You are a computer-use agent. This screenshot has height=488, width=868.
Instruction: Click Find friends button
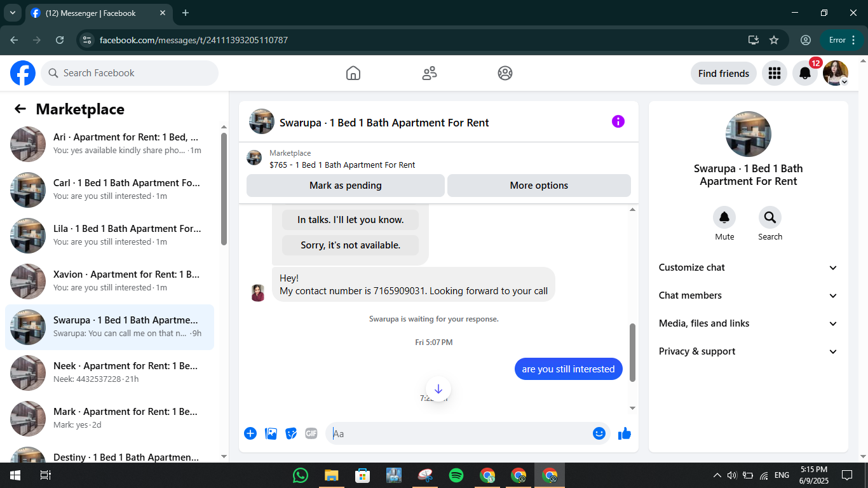point(724,73)
